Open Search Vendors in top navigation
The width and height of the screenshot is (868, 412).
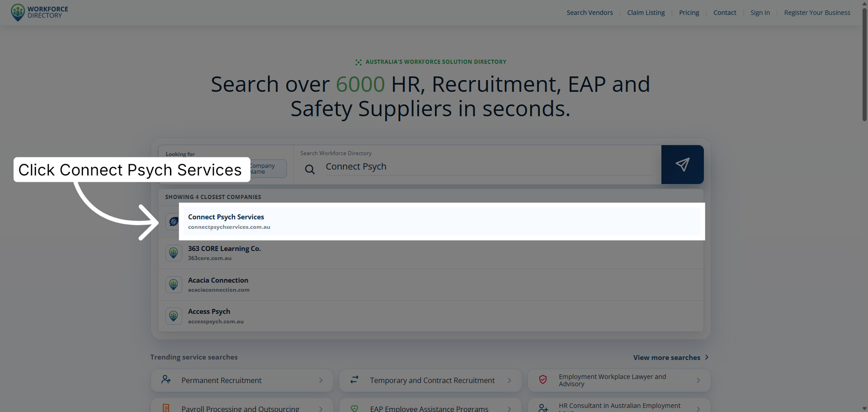click(590, 13)
